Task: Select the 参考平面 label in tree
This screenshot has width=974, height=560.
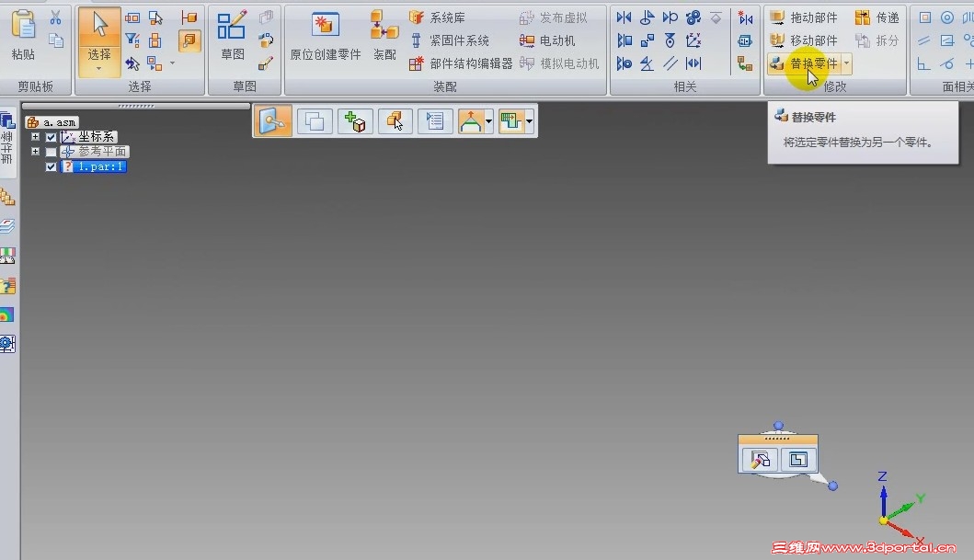Action: coord(102,152)
